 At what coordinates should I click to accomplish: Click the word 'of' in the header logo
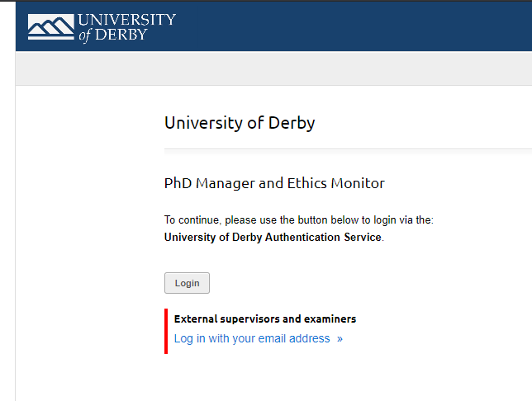pos(85,35)
